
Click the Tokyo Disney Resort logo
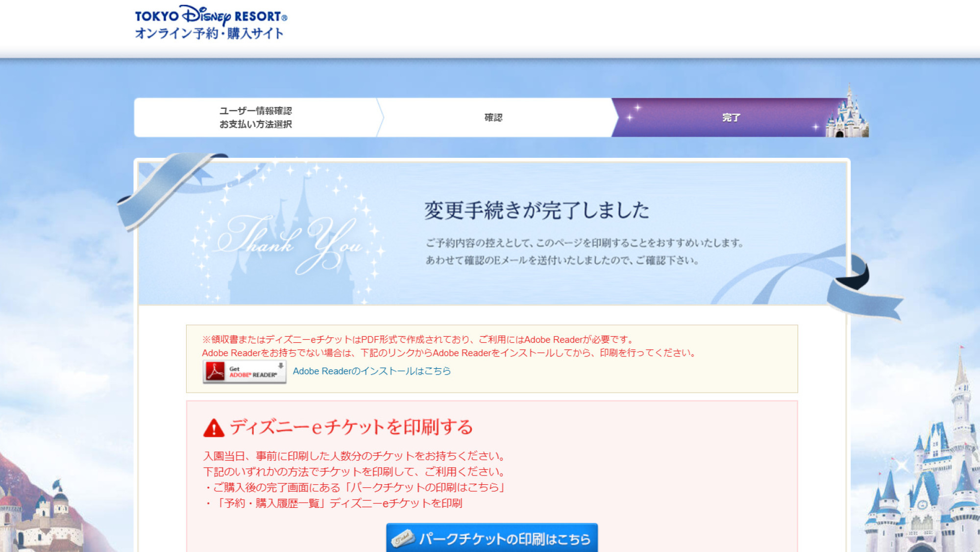coord(211,22)
